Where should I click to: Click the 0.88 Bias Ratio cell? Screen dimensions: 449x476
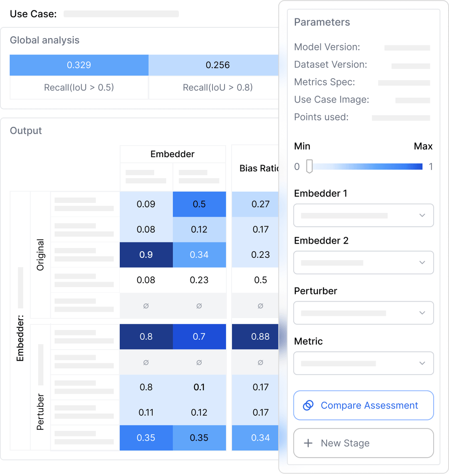[x=255, y=336]
